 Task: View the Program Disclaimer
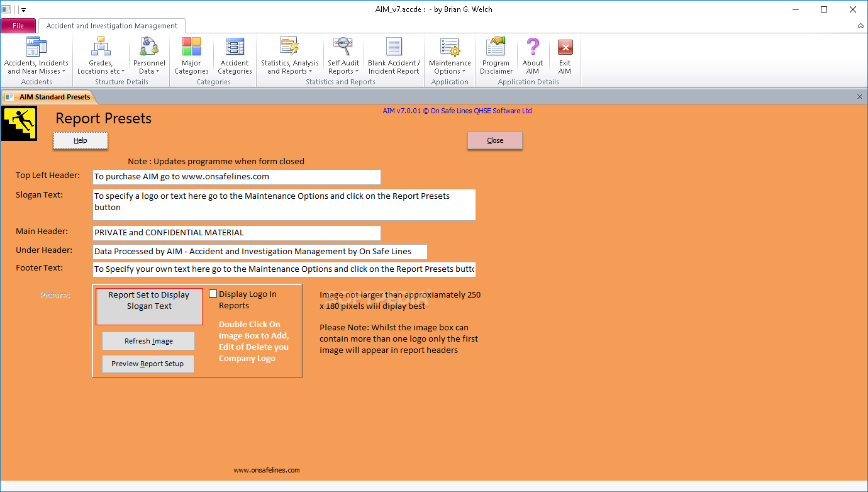496,56
